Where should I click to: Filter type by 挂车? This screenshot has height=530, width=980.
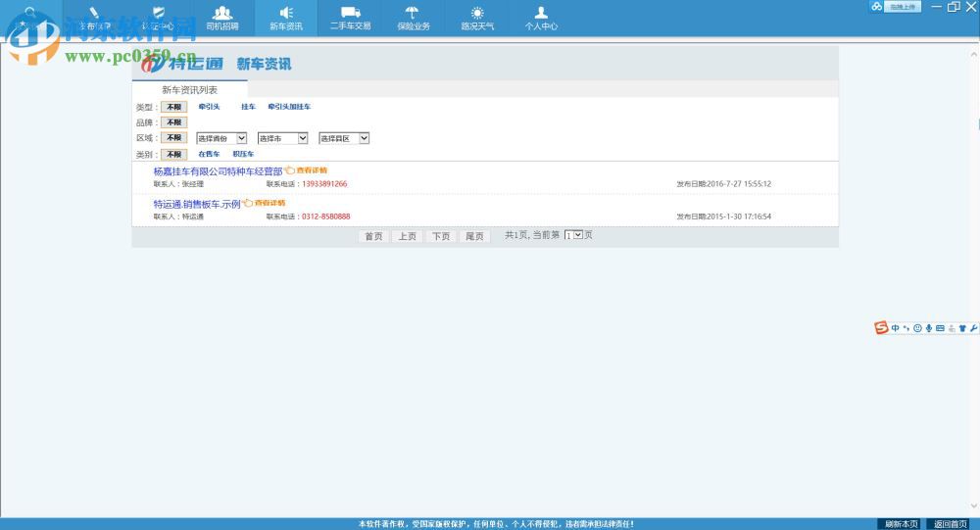[248, 107]
